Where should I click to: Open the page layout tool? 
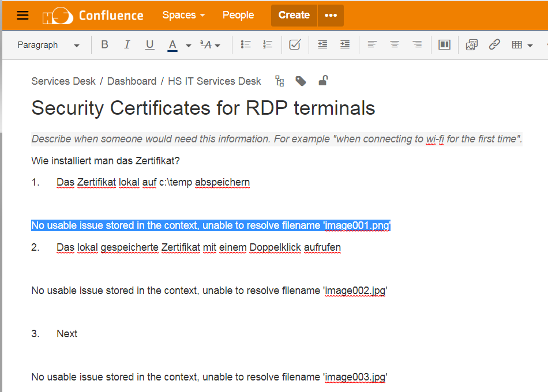click(444, 45)
